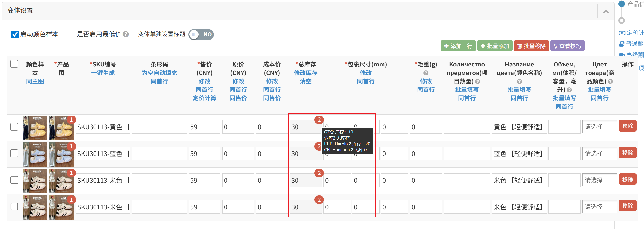Click barcode input field in first row
This screenshot has height=232, width=644.
(x=159, y=127)
